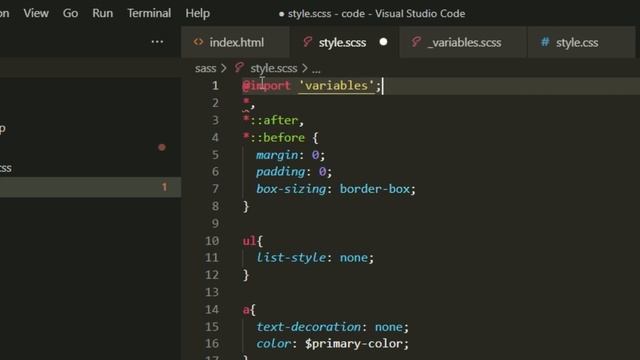The image size is (640, 360).
Task: Click the color property on line 16
Action: [x=273, y=344]
